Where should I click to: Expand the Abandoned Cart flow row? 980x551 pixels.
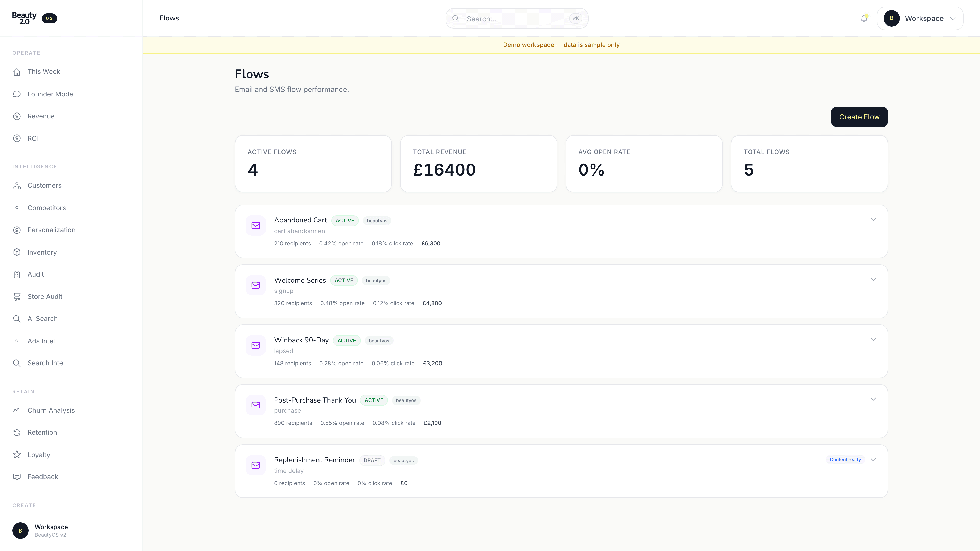point(873,219)
